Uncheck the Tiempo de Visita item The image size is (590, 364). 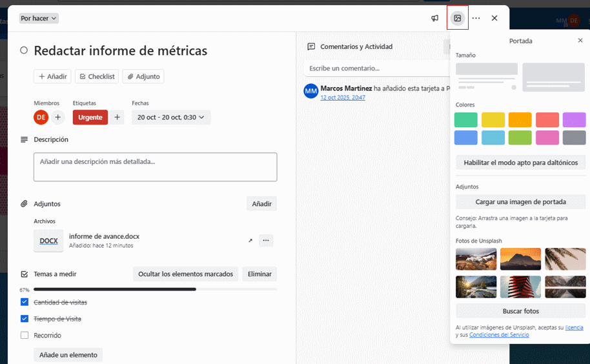pyautogui.click(x=25, y=319)
